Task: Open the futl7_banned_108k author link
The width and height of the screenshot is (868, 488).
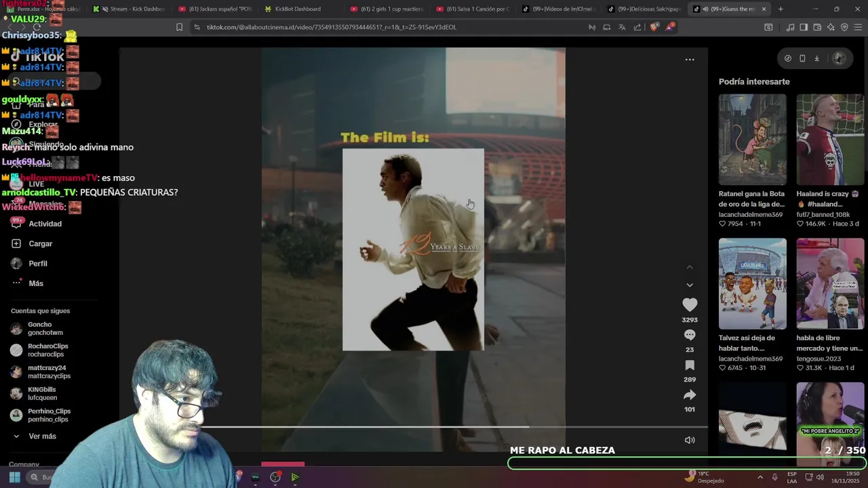Action: click(x=823, y=214)
